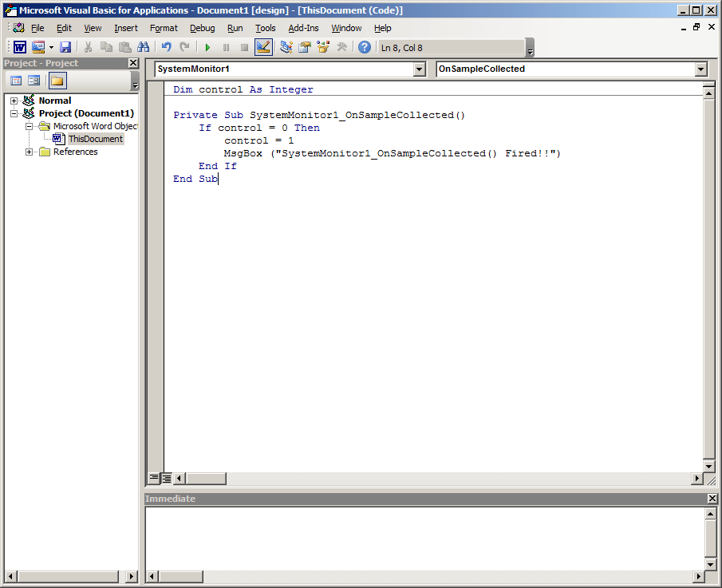The image size is (722, 588).
Task: Switch to Procedure View in the code window
Action: tap(153, 477)
